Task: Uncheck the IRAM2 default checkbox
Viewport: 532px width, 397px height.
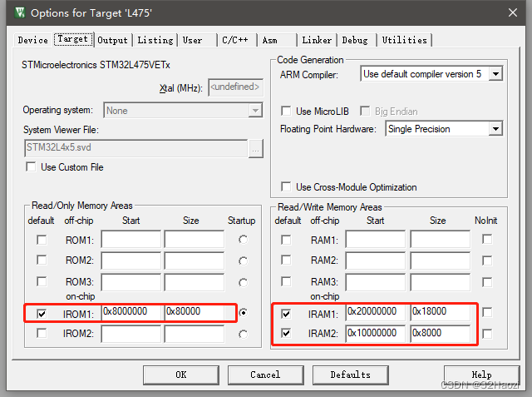Action: point(286,333)
